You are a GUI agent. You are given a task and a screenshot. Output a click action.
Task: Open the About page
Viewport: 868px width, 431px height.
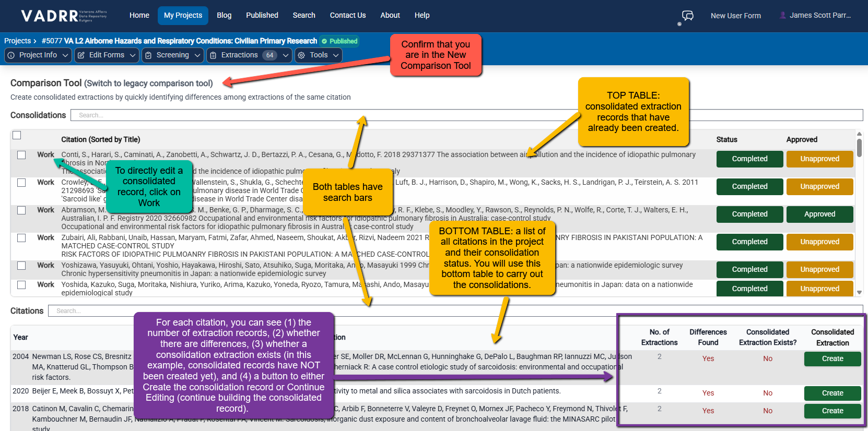[390, 16]
